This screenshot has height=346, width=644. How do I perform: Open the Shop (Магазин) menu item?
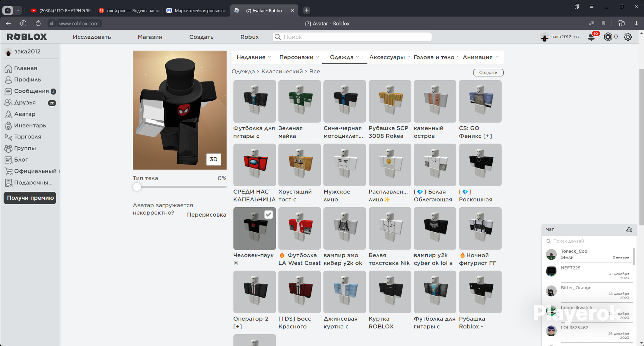(x=150, y=37)
